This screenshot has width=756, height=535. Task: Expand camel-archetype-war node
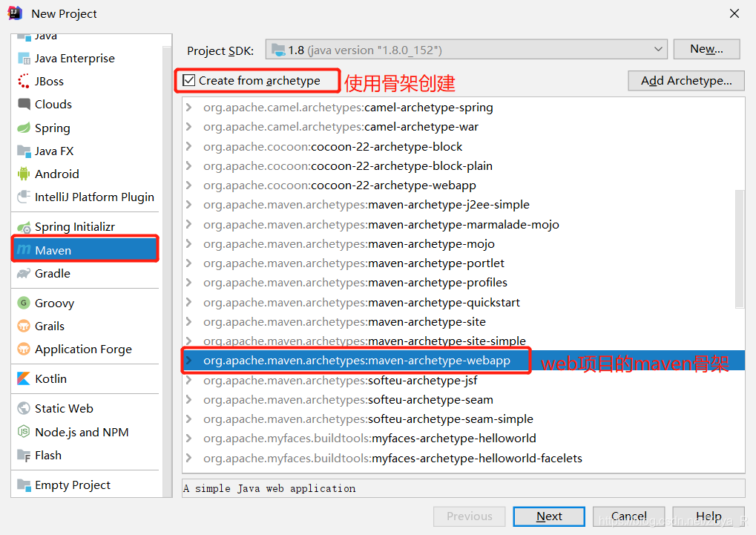tap(189, 126)
